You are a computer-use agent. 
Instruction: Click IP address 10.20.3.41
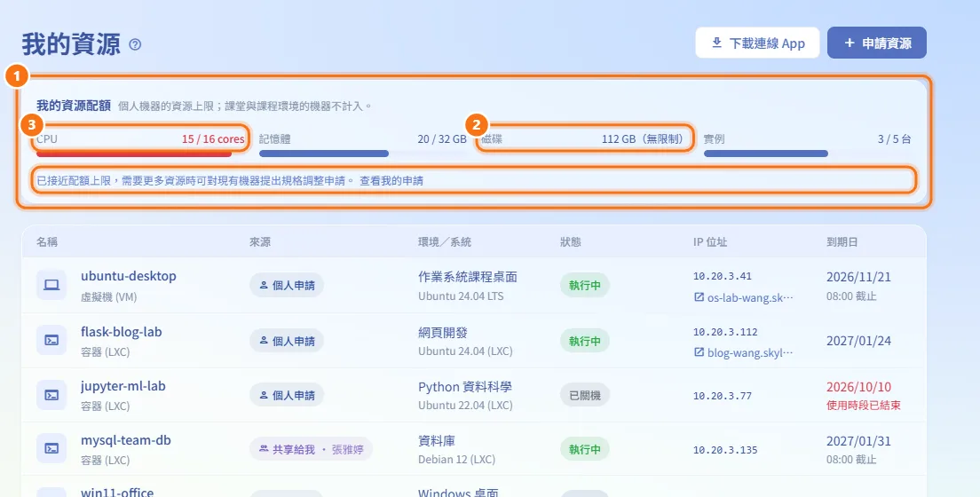tap(723, 276)
